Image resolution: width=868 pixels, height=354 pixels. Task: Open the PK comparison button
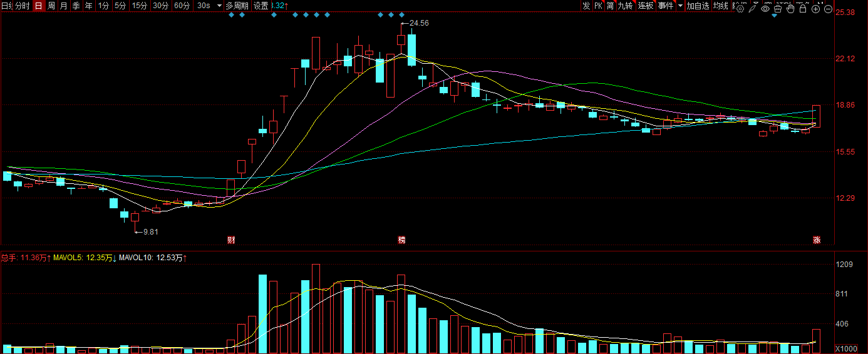(598, 6)
